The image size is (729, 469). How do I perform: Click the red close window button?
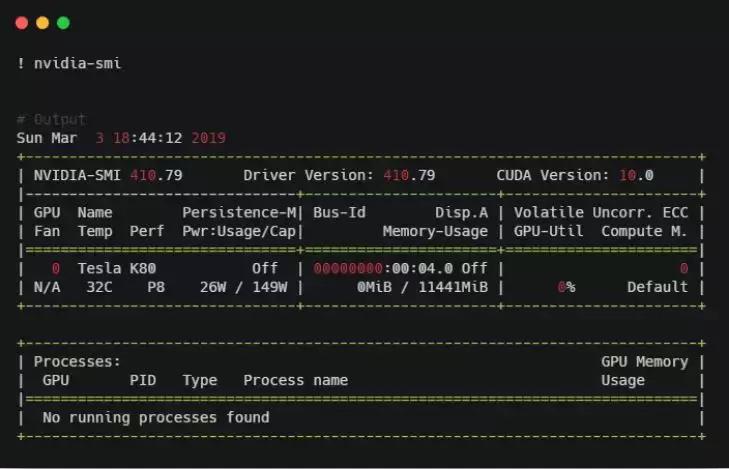tap(20, 22)
